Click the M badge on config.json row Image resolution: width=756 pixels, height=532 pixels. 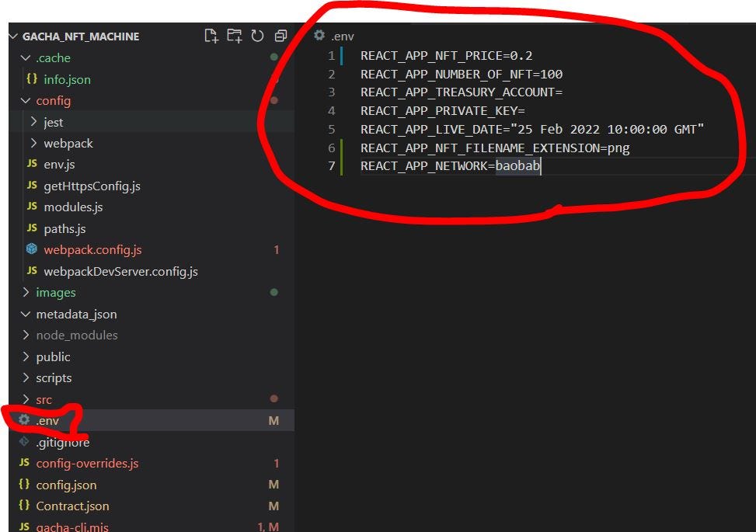[x=273, y=485]
